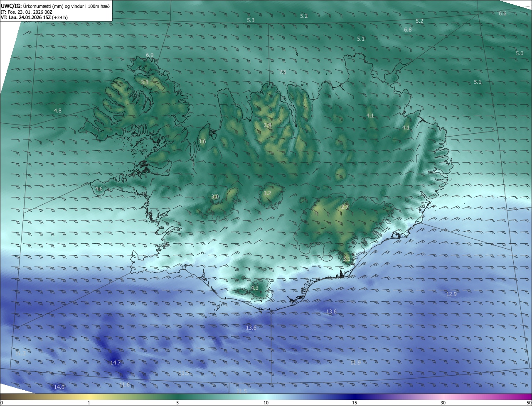
Task: Click the 2.7 value on the glacier
Action: (x=345, y=206)
